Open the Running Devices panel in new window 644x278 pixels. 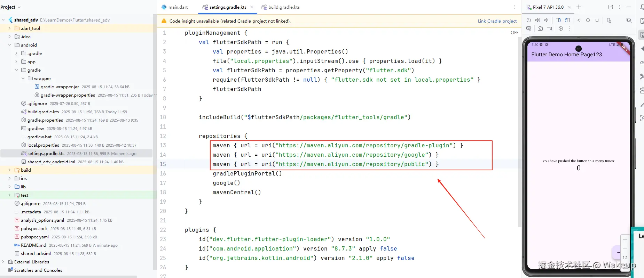point(611,7)
